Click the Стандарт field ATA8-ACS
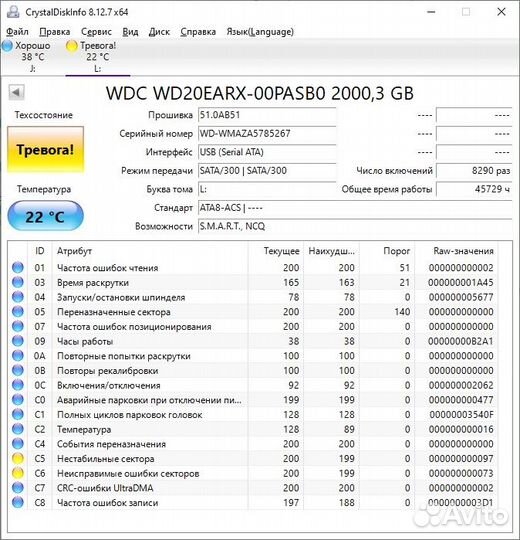520x540 pixels. (355, 208)
